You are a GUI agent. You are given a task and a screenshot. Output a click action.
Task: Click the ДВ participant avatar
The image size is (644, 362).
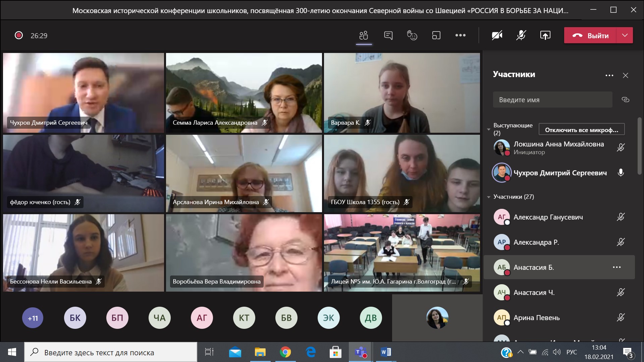point(371,318)
